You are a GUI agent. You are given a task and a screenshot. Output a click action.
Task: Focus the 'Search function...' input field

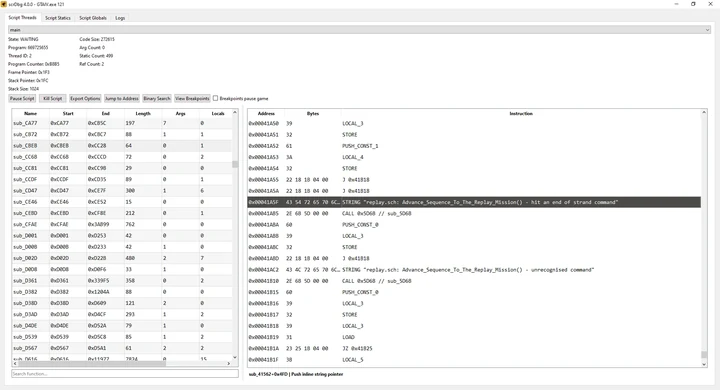(x=125, y=374)
